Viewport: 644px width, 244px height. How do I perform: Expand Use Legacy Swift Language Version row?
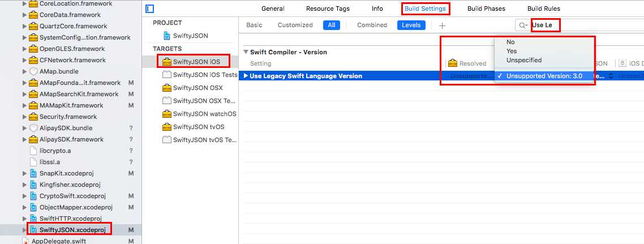click(246, 76)
